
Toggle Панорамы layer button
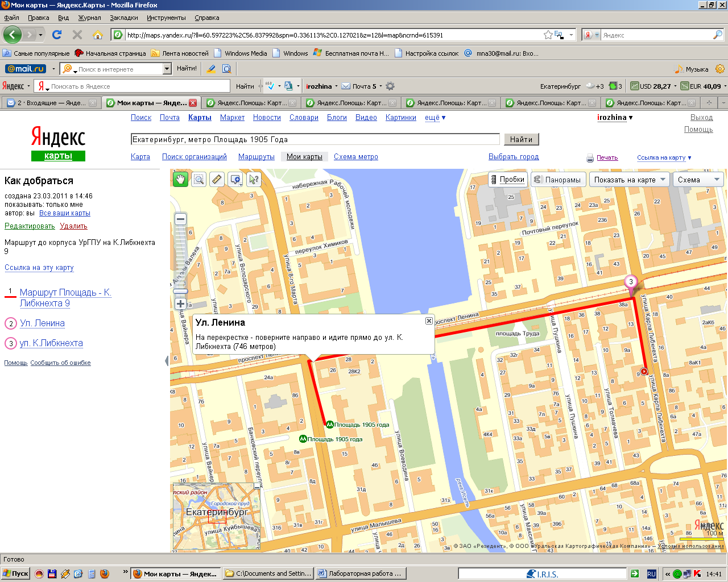557,180
